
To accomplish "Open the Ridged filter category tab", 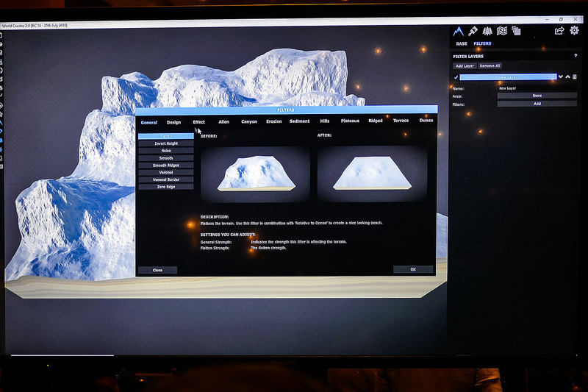I will point(376,121).
